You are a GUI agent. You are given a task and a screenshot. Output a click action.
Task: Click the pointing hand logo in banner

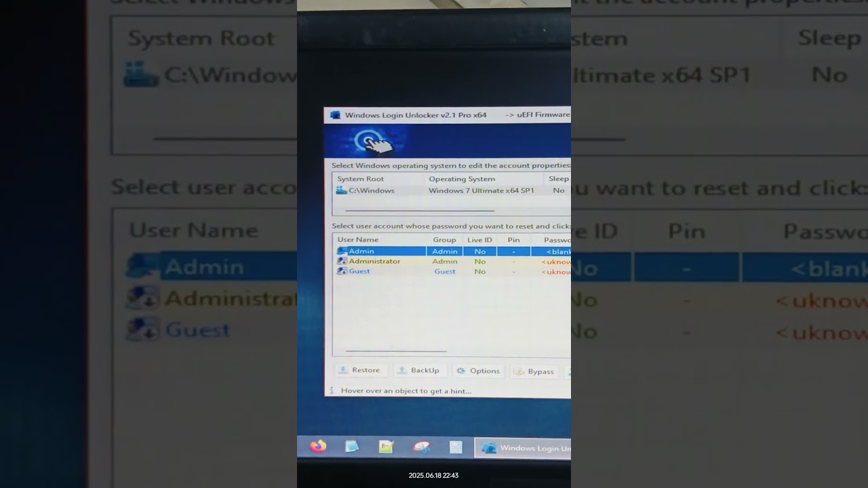pyautogui.click(x=374, y=142)
